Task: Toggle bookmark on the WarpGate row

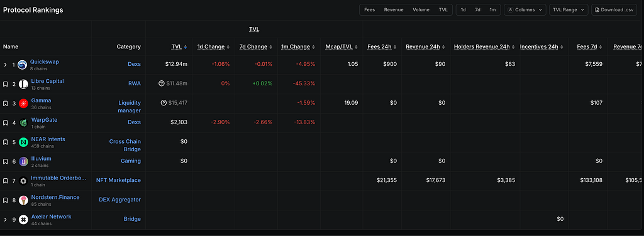Action: (x=5, y=122)
